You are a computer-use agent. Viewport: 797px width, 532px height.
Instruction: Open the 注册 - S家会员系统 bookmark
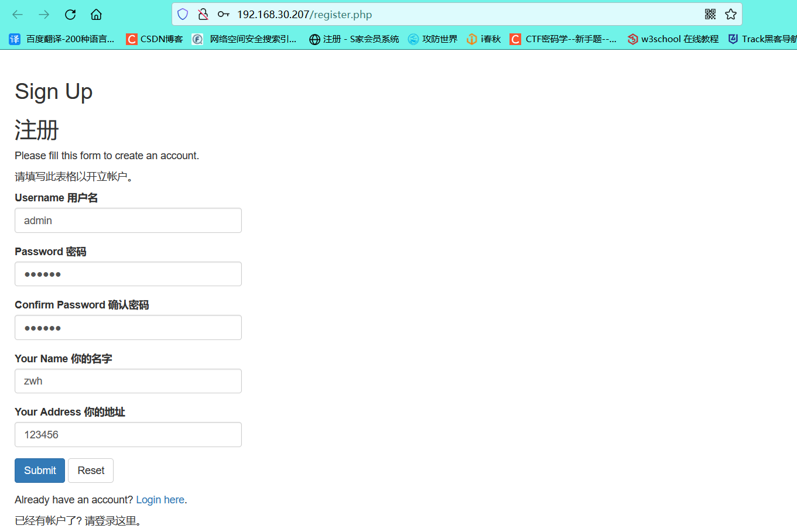pyautogui.click(x=354, y=39)
